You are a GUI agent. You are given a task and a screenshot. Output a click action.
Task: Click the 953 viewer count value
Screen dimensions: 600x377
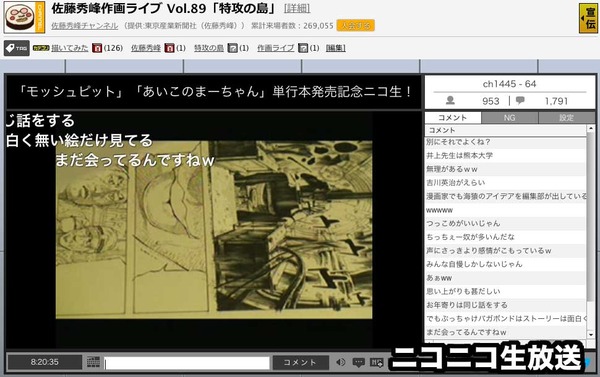[x=491, y=101]
